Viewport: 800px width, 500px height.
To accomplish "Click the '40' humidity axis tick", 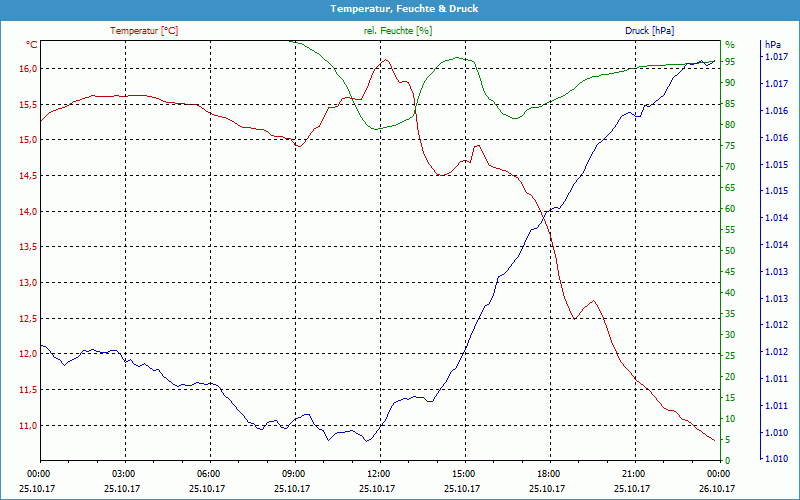I will pyautogui.click(x=730, y=293).
